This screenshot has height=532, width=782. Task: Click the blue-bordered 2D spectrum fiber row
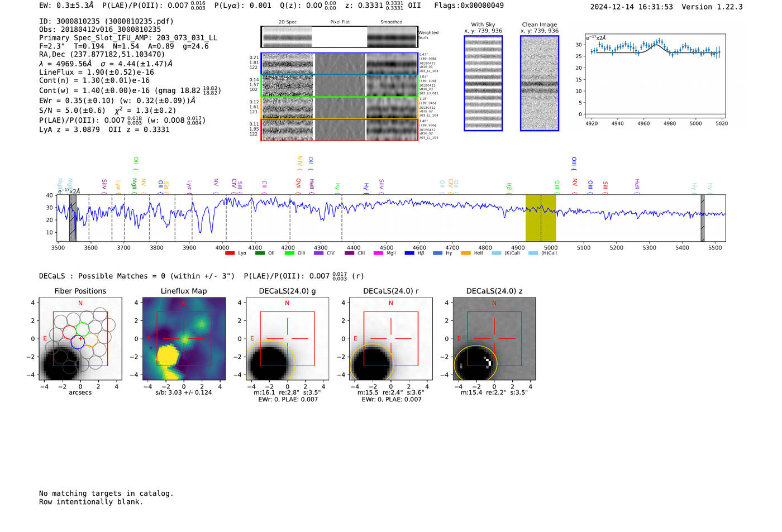(339, 64)
